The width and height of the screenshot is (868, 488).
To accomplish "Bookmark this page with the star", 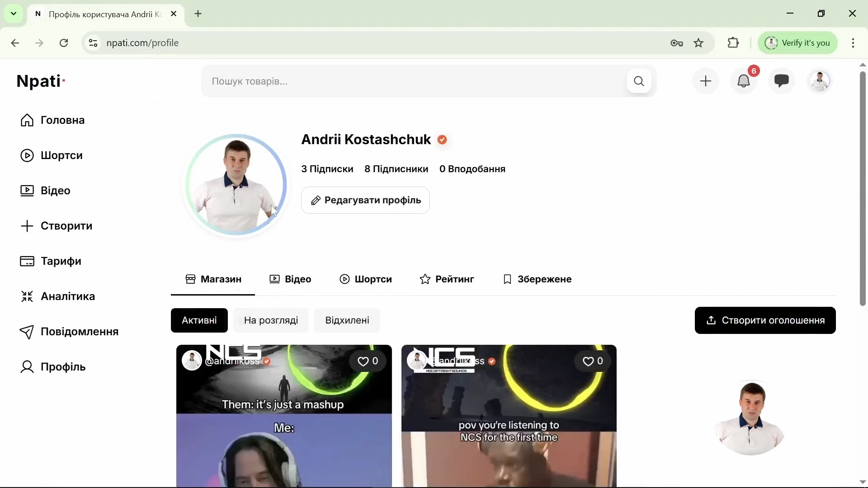I will click(x=699, y=43).
